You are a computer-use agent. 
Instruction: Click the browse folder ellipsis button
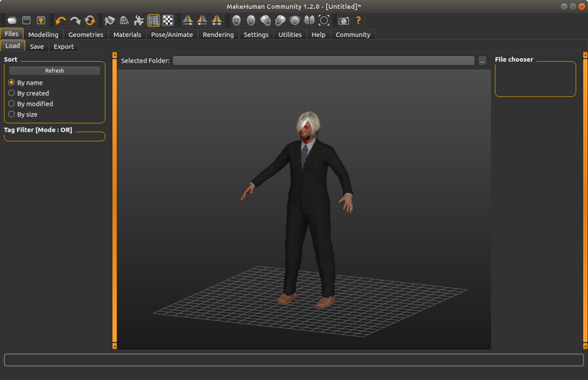482,61
